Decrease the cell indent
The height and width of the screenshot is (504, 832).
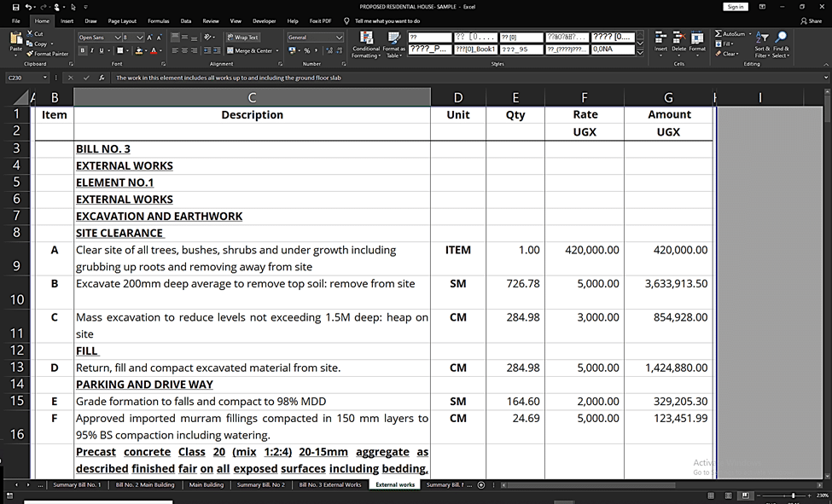point(207,50)
